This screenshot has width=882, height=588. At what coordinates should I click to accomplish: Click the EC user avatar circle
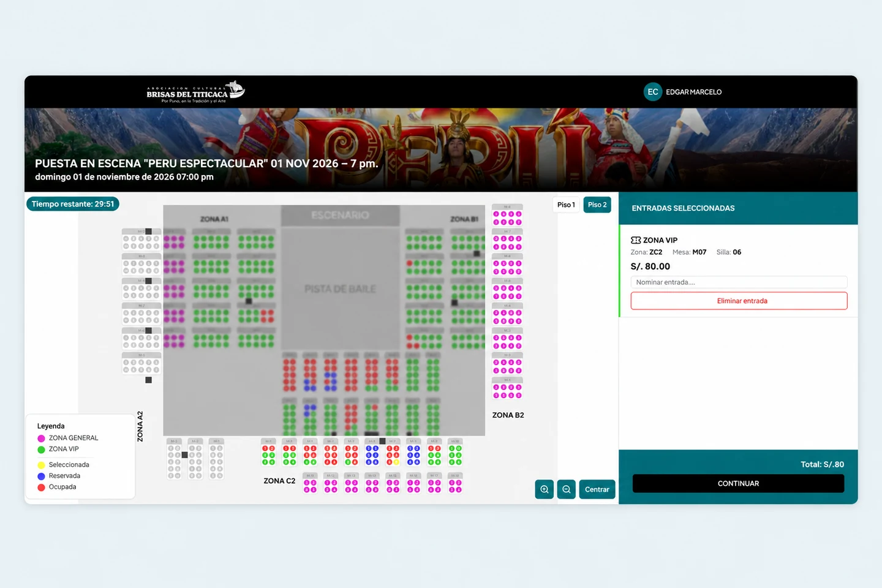click(x=653, y=92)
